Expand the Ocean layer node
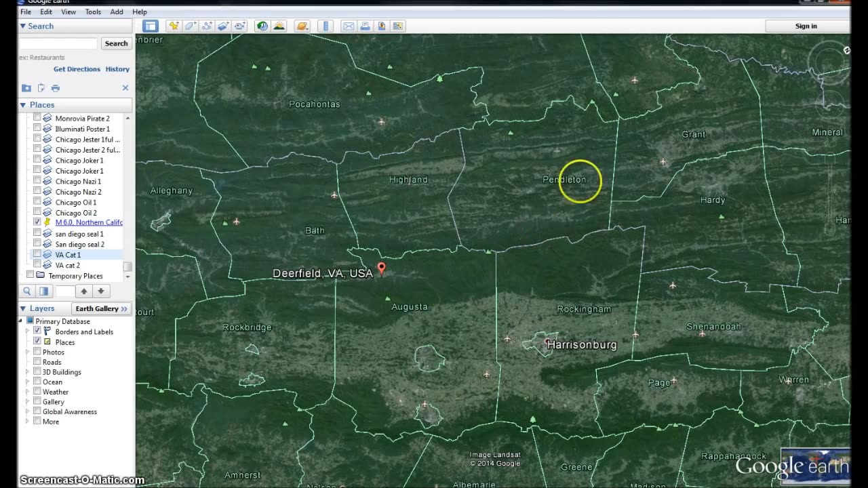The width and height of the screenshot is (868, 488). [28, 382]
